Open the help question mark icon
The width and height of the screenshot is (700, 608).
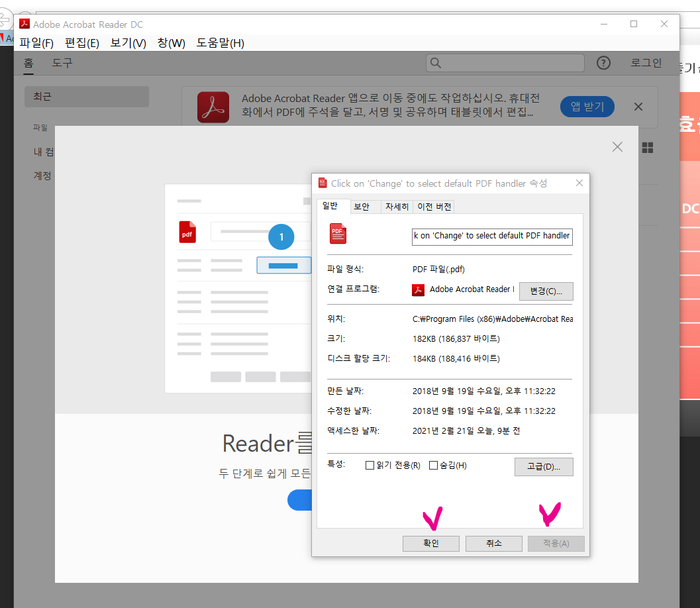coord(603,63)
